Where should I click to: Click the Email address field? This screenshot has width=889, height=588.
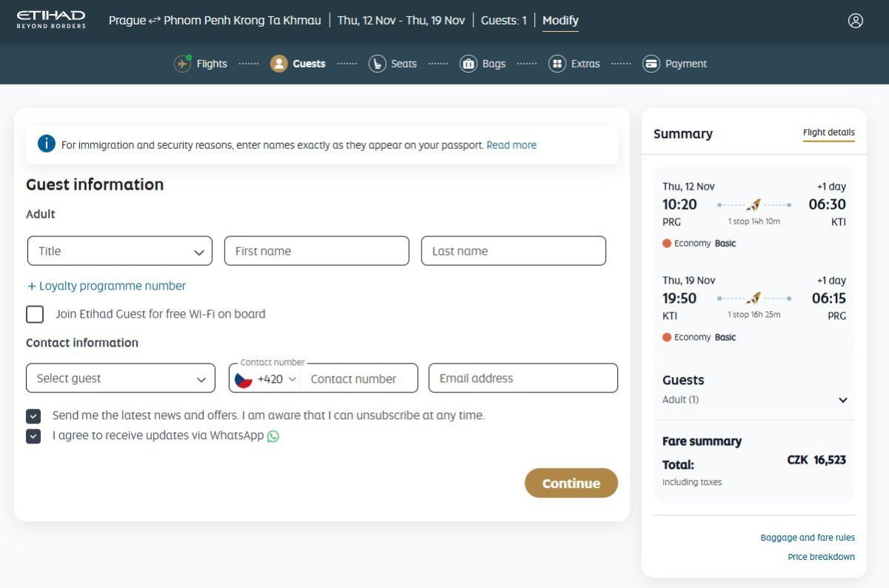[x=523, y=378]
